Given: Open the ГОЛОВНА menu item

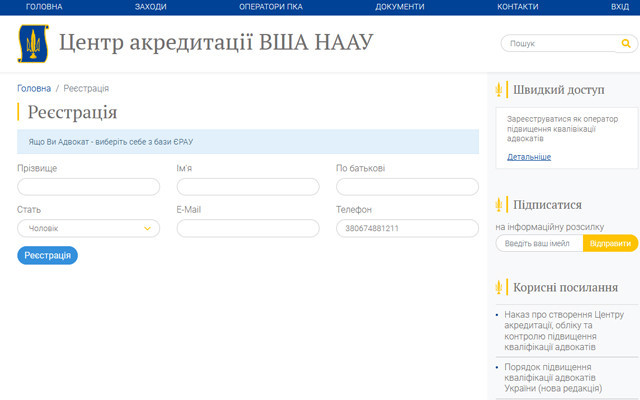Looking at the screenshot, I should click(44, 7).
